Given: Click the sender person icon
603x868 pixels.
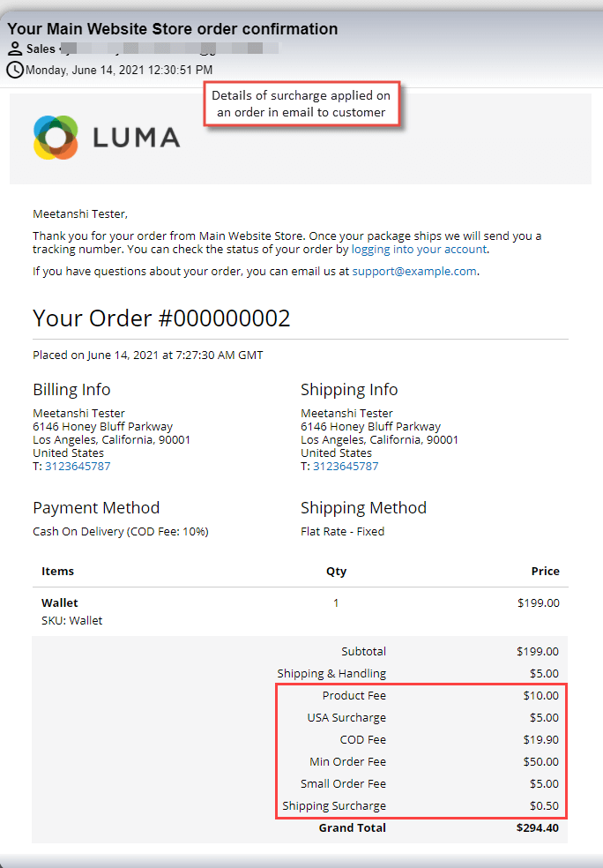Looking at the screenshot, I should pos(15,49).
